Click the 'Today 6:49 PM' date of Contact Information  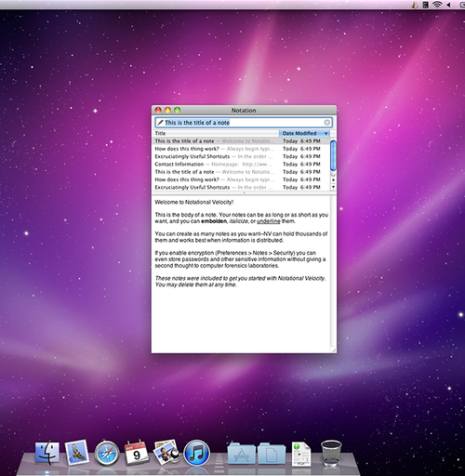301,165
